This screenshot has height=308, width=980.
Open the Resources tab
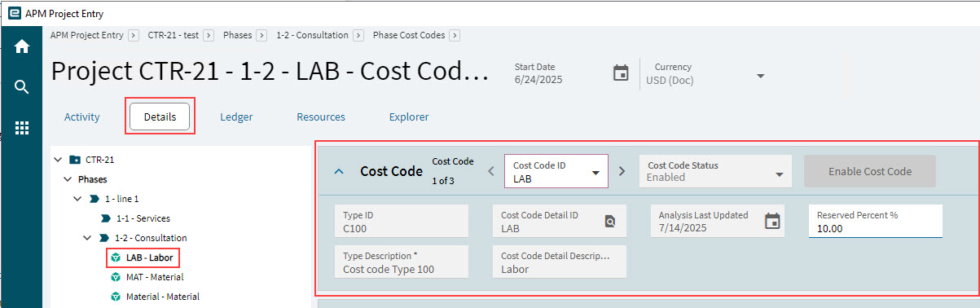point(321,117)
